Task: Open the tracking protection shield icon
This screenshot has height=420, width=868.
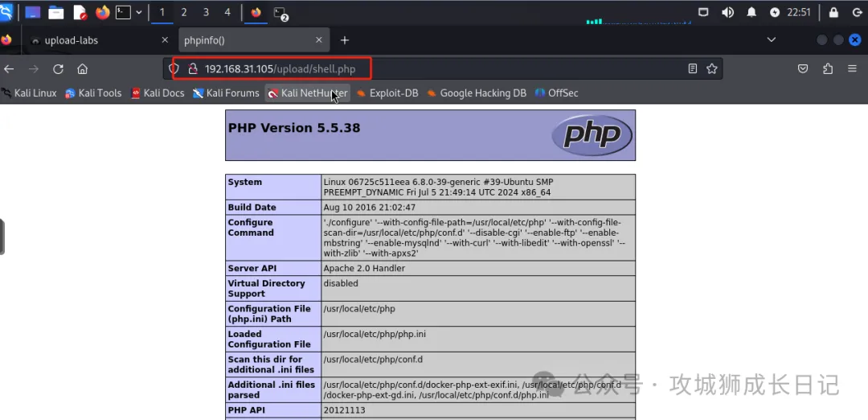Action: (174, 69)
